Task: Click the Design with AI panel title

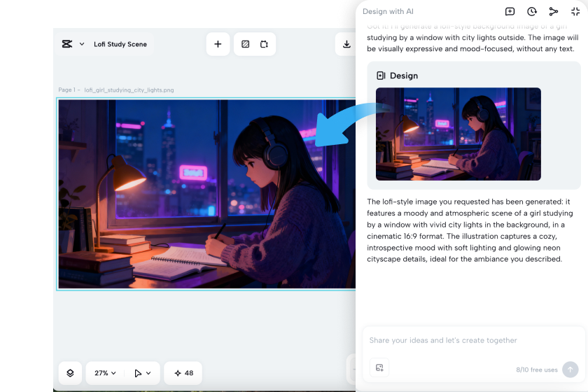Action: [388, 12]
